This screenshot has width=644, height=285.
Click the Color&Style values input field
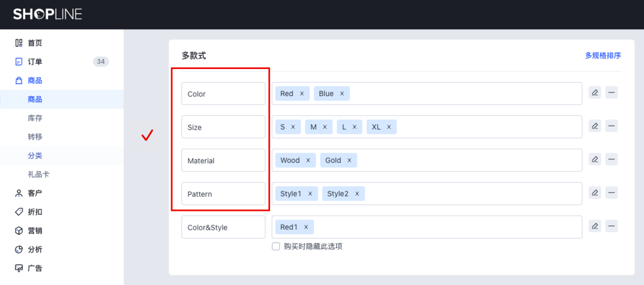pyautogui.click(x=443, y=227)
